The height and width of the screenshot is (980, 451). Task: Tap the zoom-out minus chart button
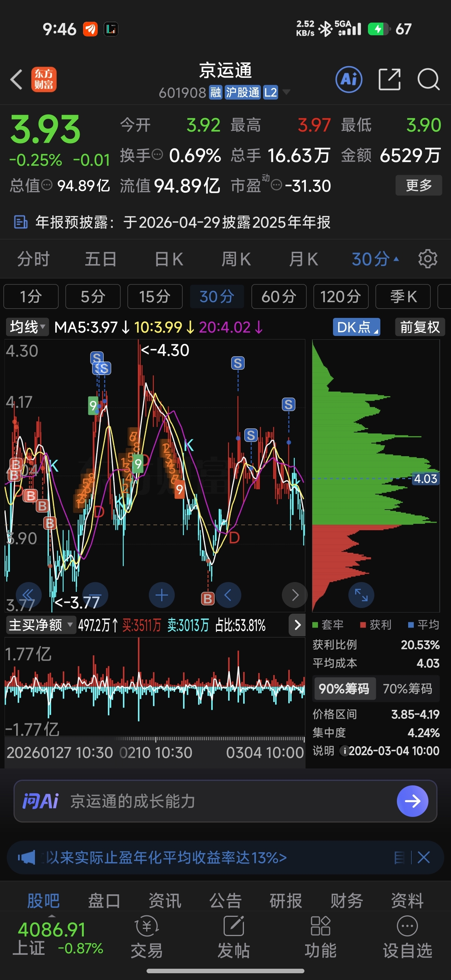[x=95, y=594]
